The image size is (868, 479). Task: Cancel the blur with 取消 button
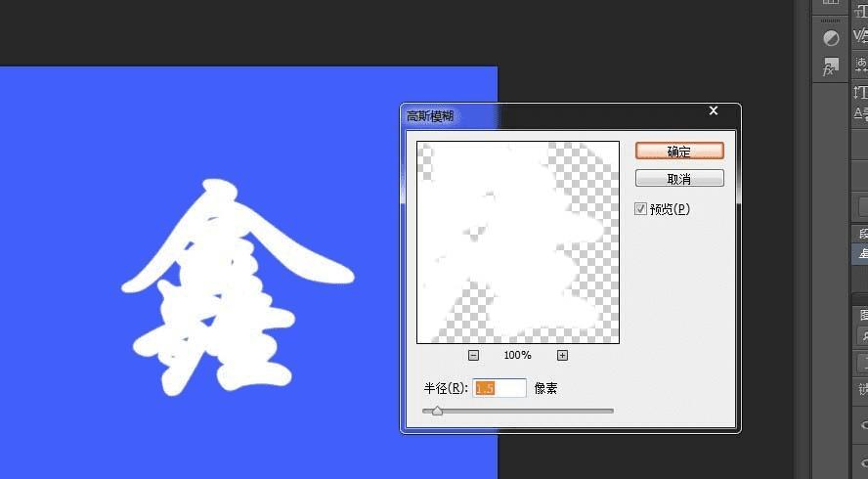tap(679, 178)
